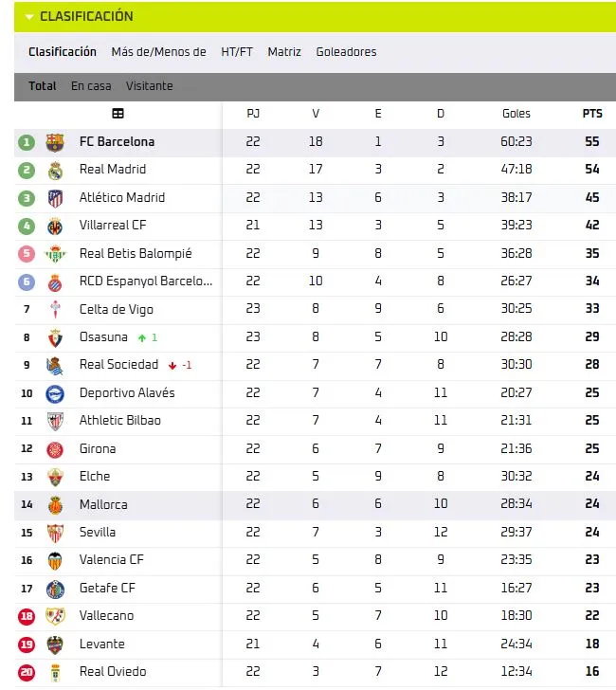The height and width of the screenshot is (690, 616).
Task: Open the Real Sociedad team link
Action: 118,365
